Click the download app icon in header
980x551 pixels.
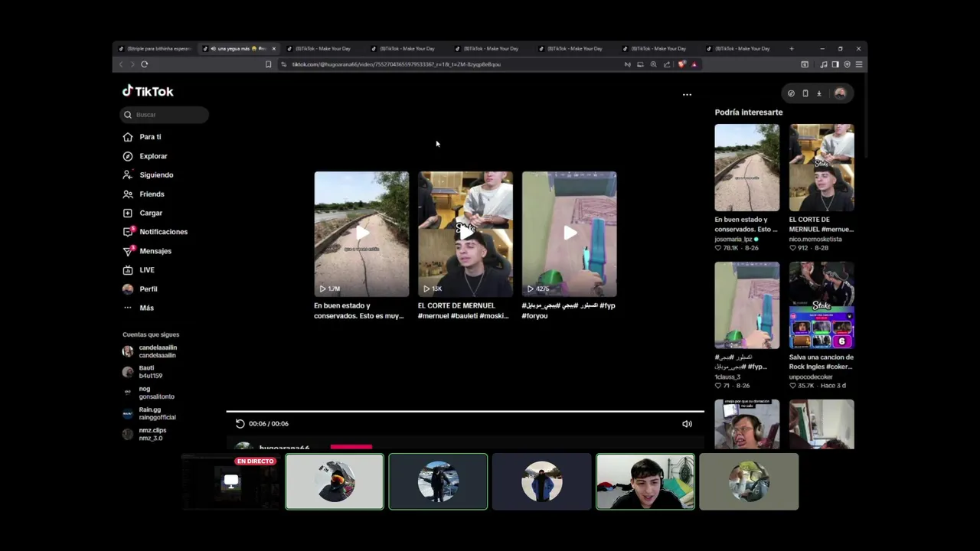point(818,93)
